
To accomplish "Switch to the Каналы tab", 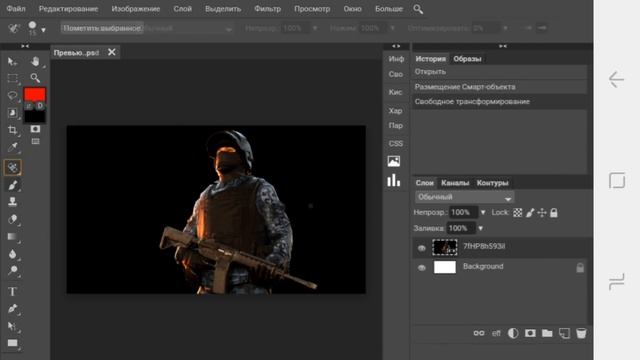I will tap(455, 183).
